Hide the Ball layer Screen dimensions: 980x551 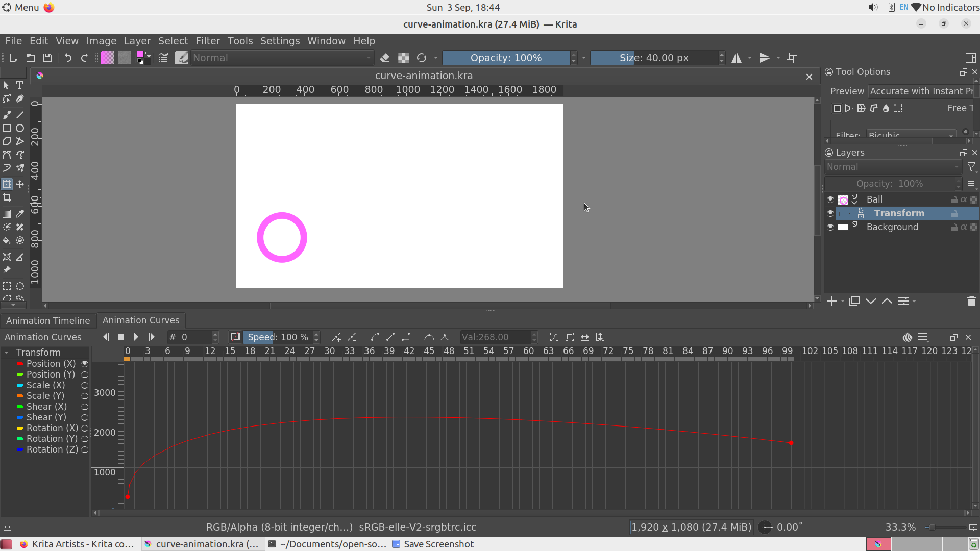click(x=830, y=199)
